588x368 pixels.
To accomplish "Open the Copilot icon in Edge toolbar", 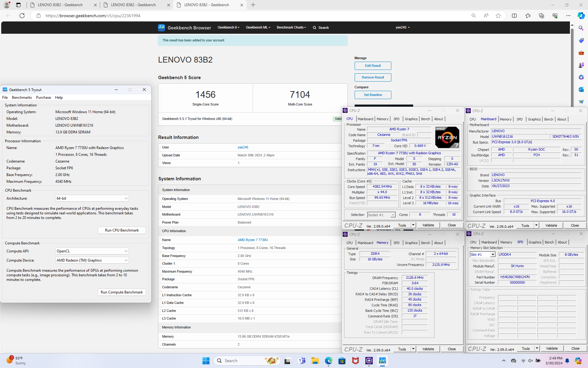I will point(581,16).
